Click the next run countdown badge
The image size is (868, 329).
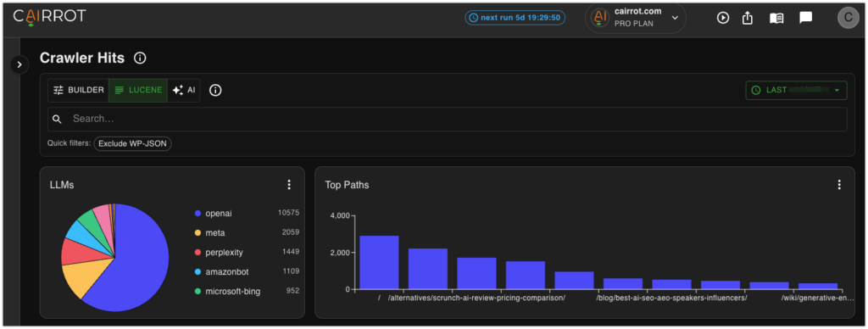(515, 18)
